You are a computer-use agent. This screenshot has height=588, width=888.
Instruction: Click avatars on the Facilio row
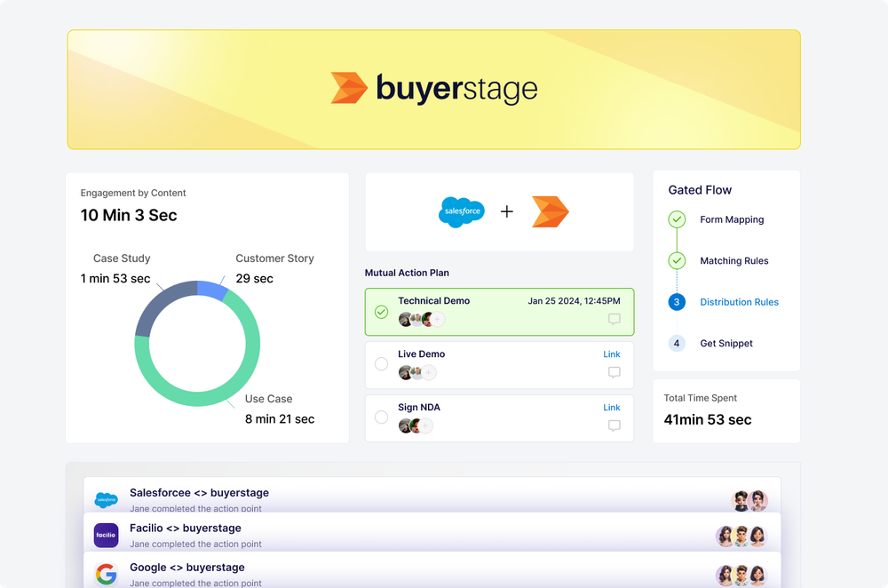point(741,536)
